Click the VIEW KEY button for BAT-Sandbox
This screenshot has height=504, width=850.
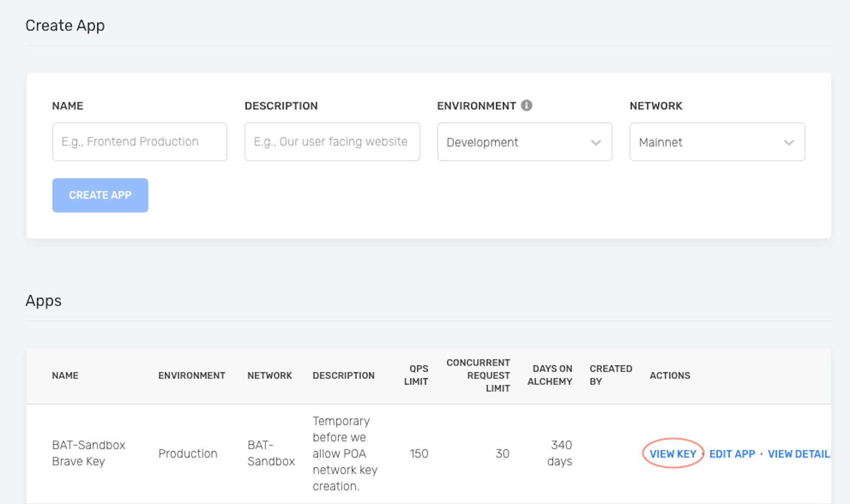pos(672,453)
